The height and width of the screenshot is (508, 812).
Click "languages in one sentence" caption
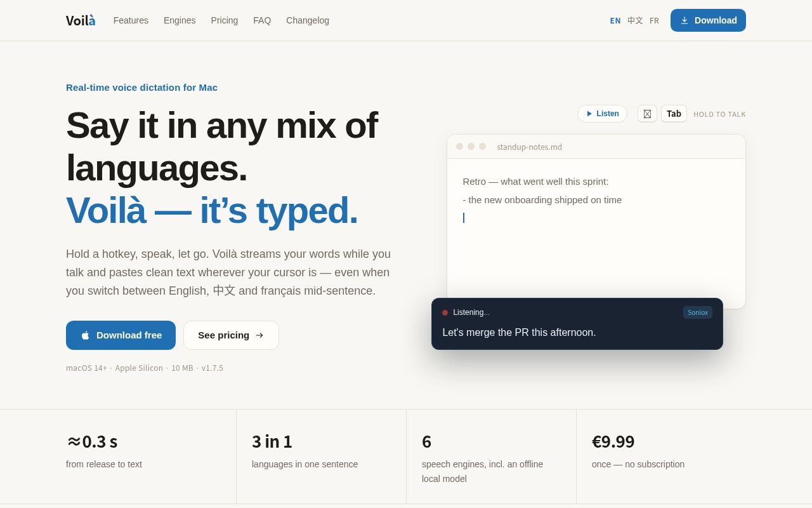[304, 464]
